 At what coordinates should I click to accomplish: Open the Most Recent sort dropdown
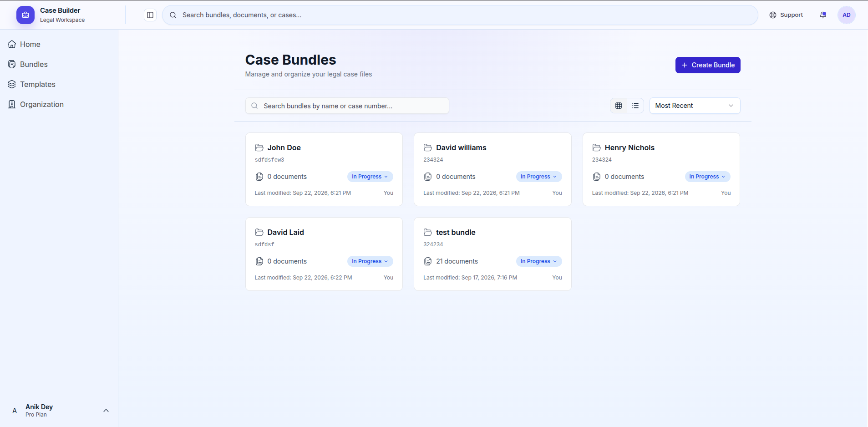coord(695,106)
